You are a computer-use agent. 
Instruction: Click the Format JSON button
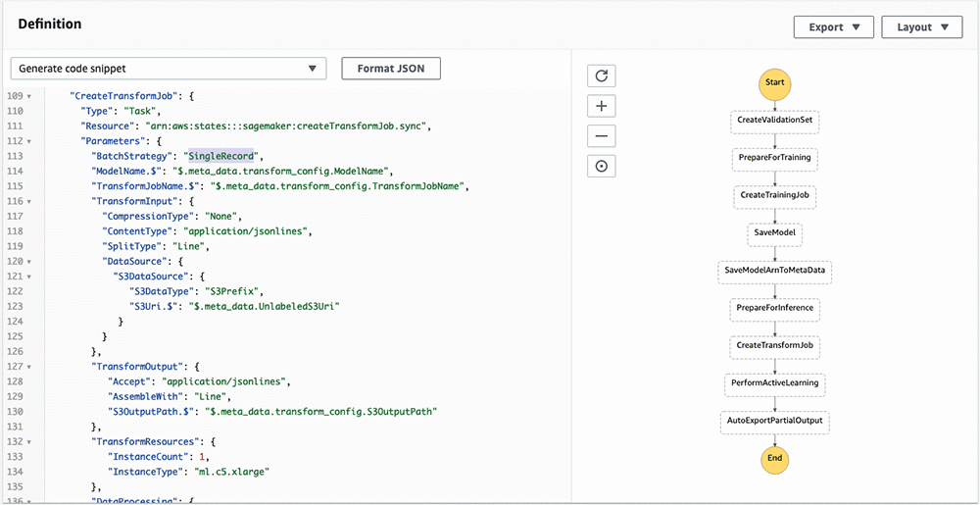[x=391, y=69]
